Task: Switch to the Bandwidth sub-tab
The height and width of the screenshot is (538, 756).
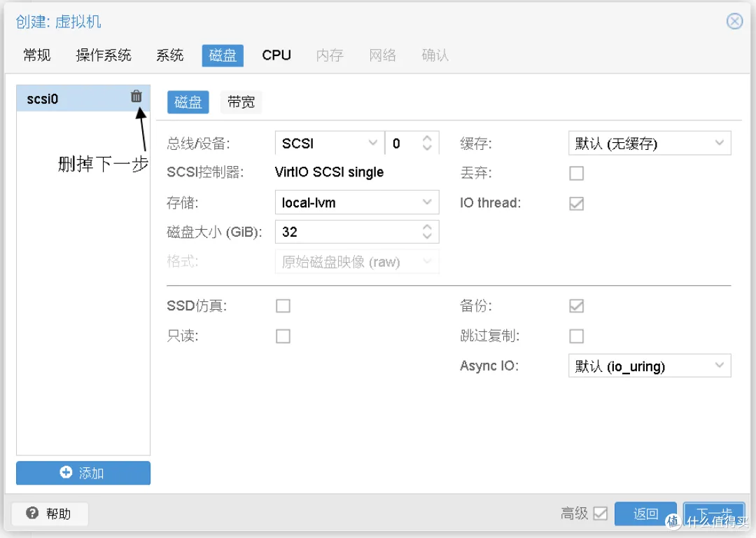Action: click(241, 102)
